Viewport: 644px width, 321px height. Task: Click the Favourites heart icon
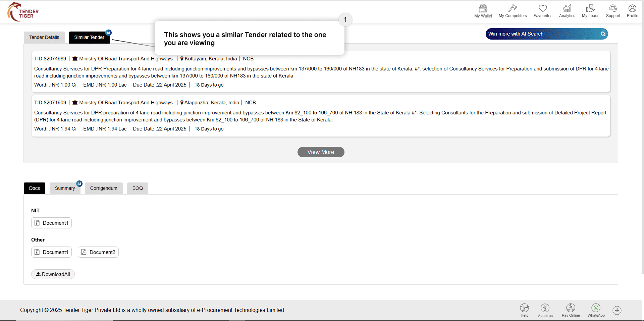(543, 8)
